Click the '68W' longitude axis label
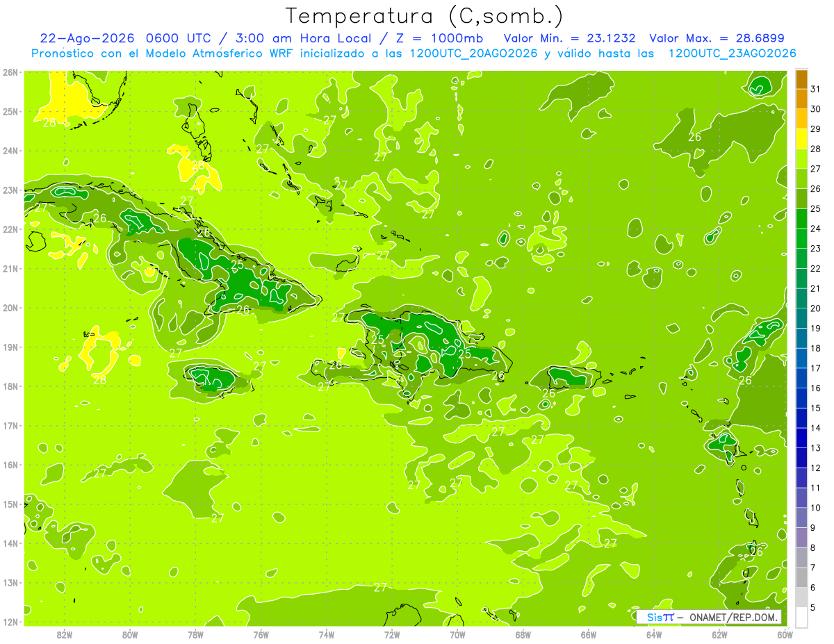834x644 pixels. (523, 634)
